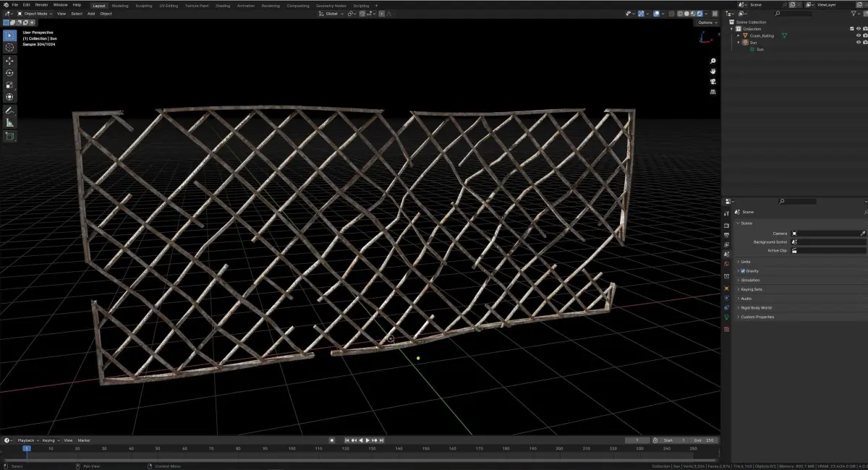Click the Blender logo menu
This screenshot has height=470, width=868.
pyautogui.click(x=5, y=5)
